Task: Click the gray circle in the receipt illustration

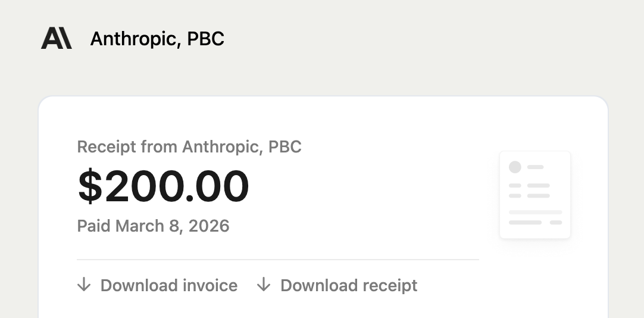Action: [515, 167]
